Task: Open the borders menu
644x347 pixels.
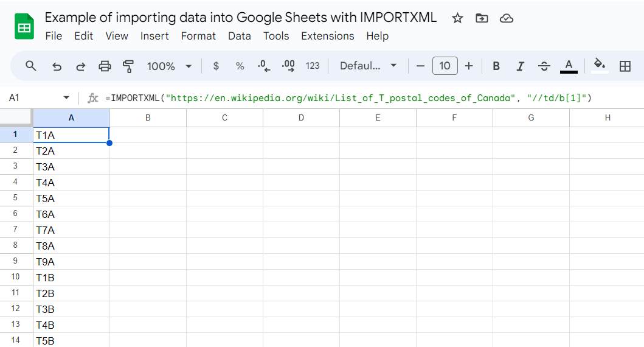Action: (625, 66)
